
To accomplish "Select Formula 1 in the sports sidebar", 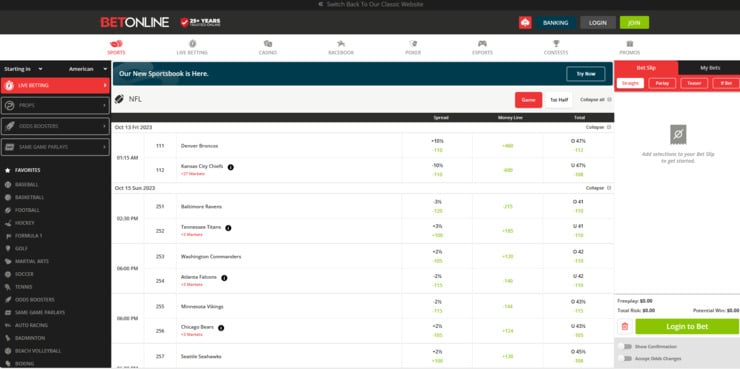I will click(x=28, y=235).
